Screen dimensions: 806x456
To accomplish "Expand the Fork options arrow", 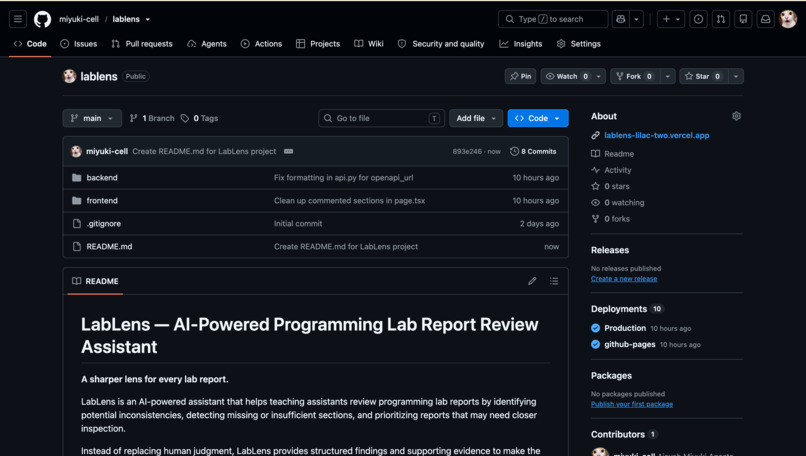I will pyautogui.click(x=667, y=76).
